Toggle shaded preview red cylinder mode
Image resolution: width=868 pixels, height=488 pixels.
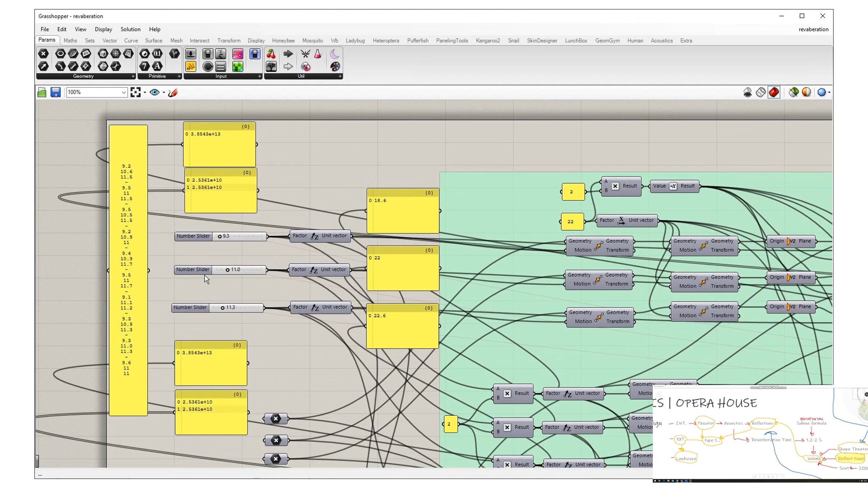[774, 93]
